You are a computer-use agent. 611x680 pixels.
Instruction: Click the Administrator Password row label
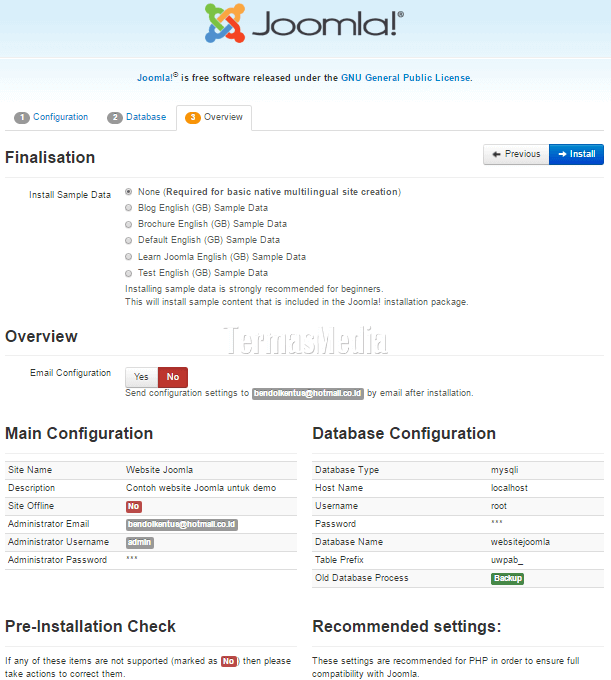(57, 560)
